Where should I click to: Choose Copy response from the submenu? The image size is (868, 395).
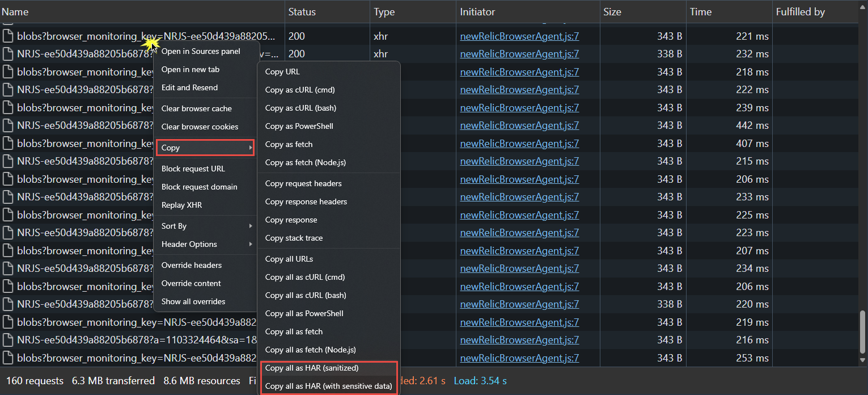291,220
